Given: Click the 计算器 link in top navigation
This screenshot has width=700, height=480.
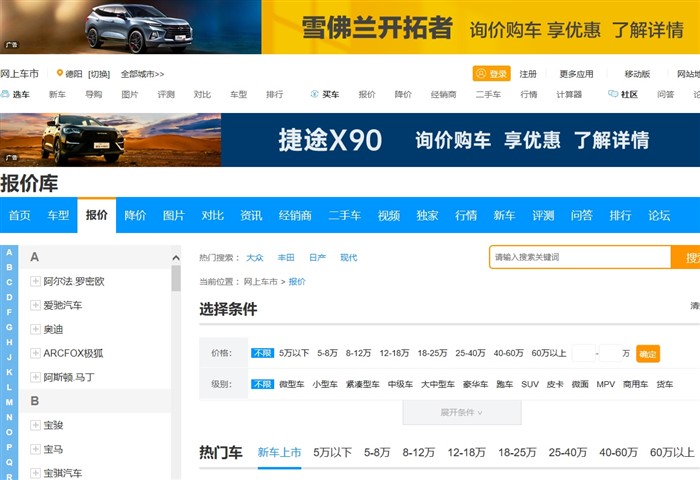Looking at the screenshot, I should [569, 94].
